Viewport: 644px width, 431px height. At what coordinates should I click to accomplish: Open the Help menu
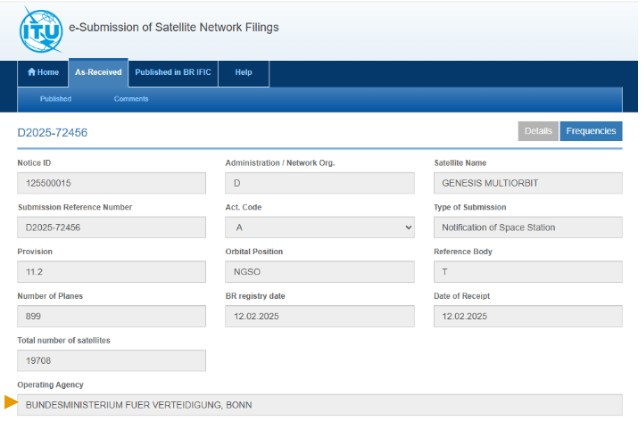click(x=243, y=72)
